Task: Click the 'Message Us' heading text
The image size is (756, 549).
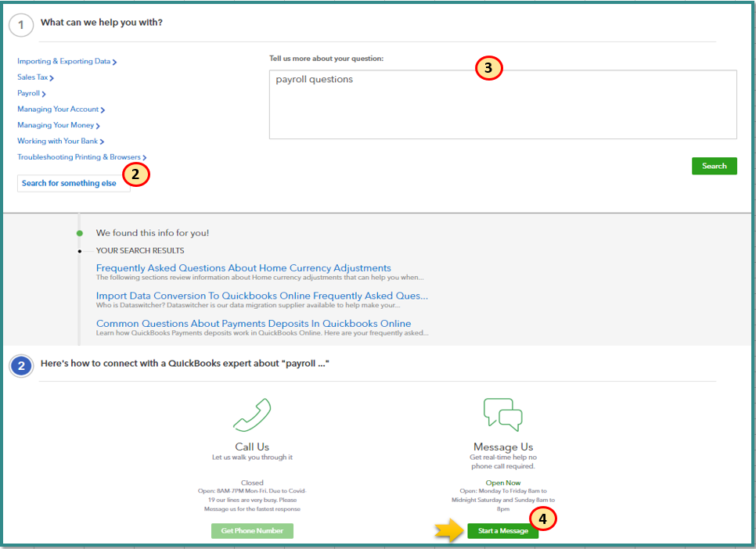Action: pos(503,447)
